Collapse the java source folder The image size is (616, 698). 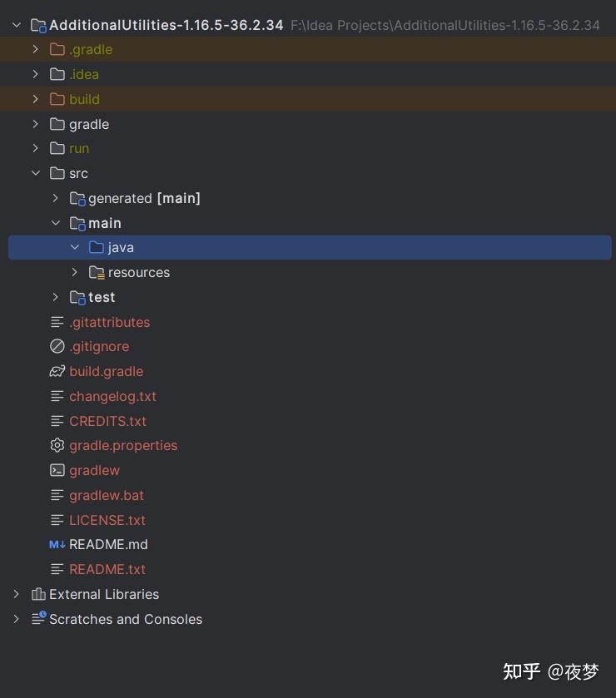click(x=75, y=247)
